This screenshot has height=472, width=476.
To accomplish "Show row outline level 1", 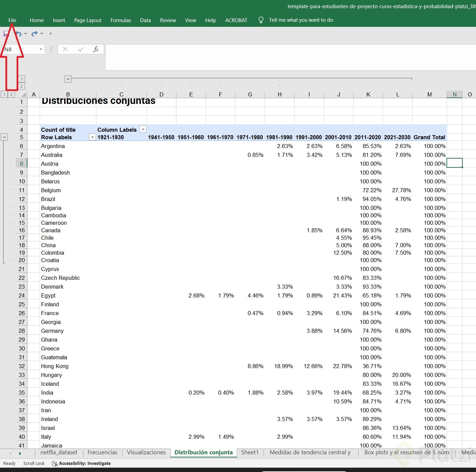I will pyautogui.click(x=4, y=94).
